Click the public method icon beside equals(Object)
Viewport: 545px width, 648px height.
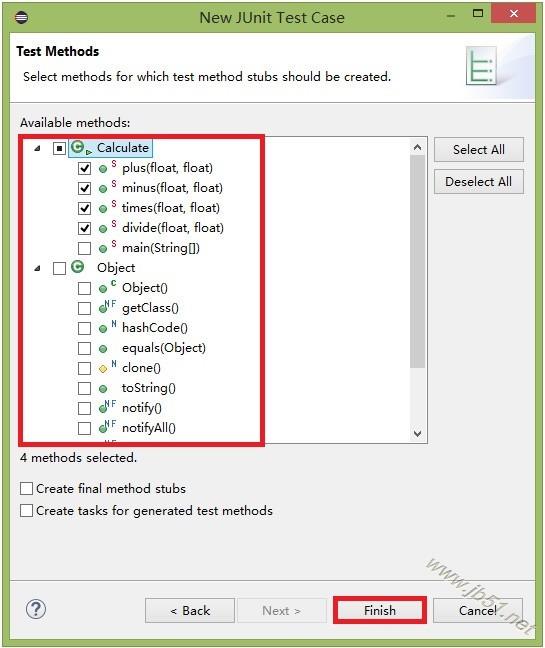pyautogui.click(x=103, y=349)
